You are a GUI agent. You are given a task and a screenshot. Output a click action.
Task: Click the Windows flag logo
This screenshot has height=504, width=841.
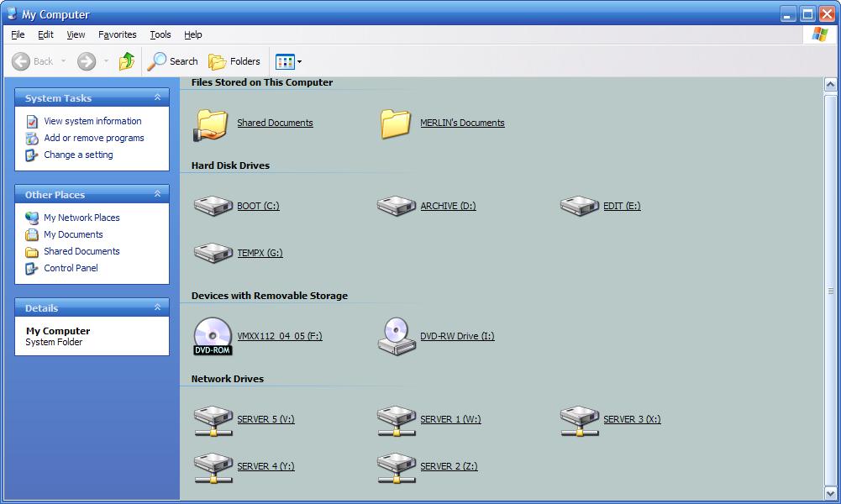[x=819, y=34]
